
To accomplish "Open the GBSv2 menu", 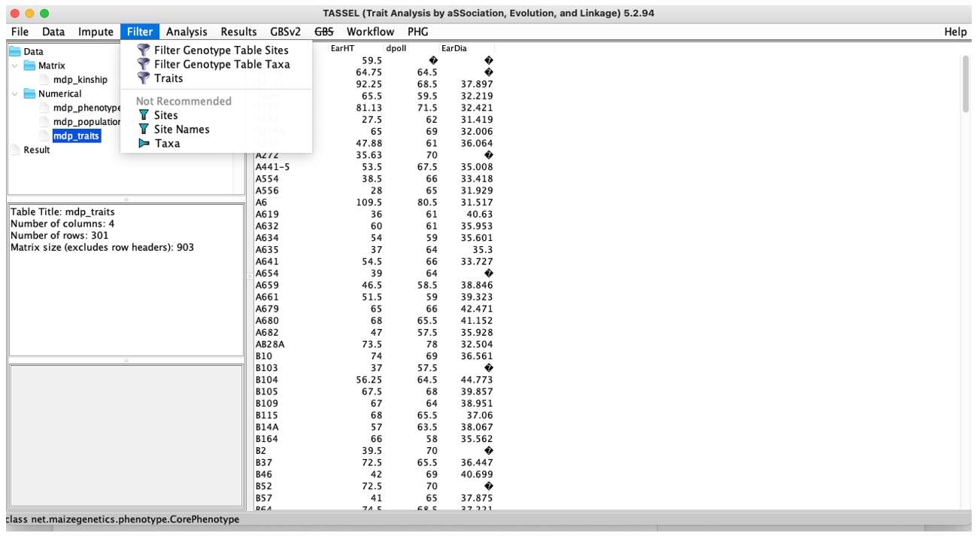I will pos(285,32).
